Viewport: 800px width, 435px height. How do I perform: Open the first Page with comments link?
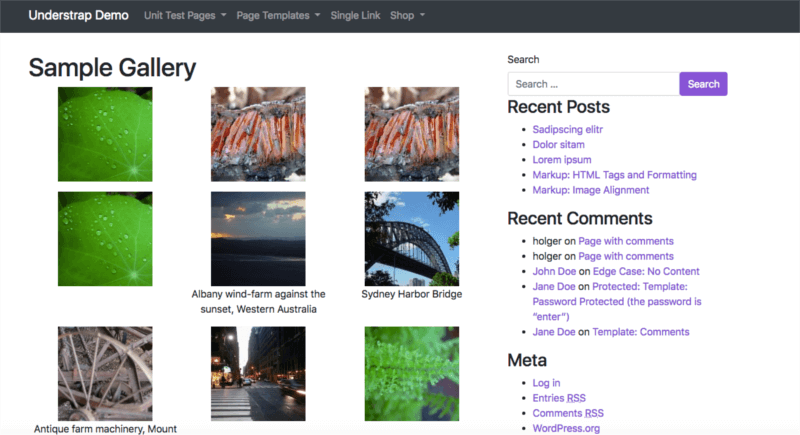626,241
